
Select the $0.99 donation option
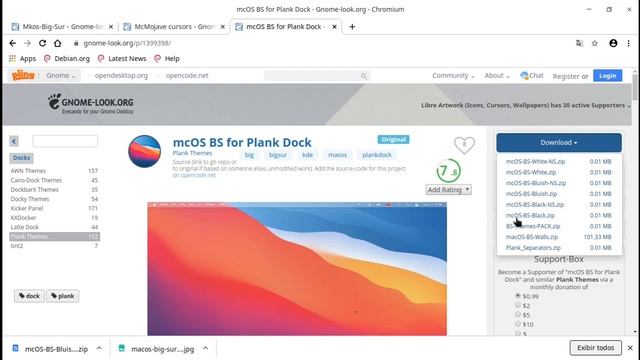tap(518, 296)
